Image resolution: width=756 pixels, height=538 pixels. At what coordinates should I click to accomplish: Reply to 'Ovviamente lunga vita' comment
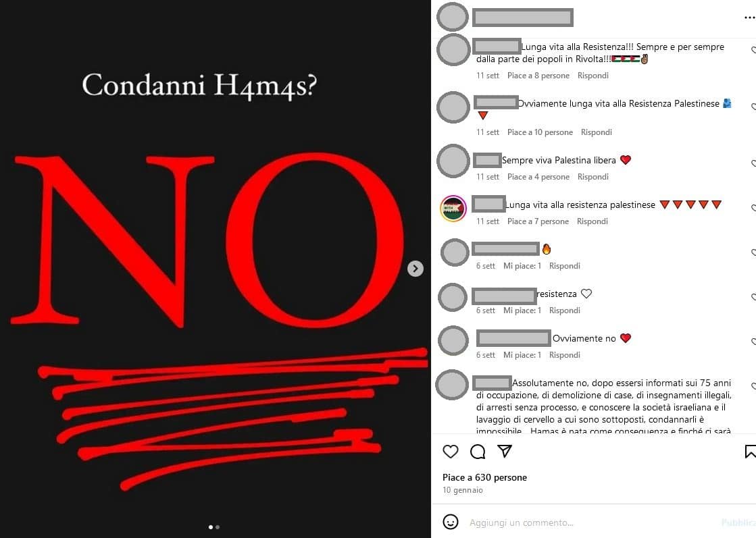597,132
